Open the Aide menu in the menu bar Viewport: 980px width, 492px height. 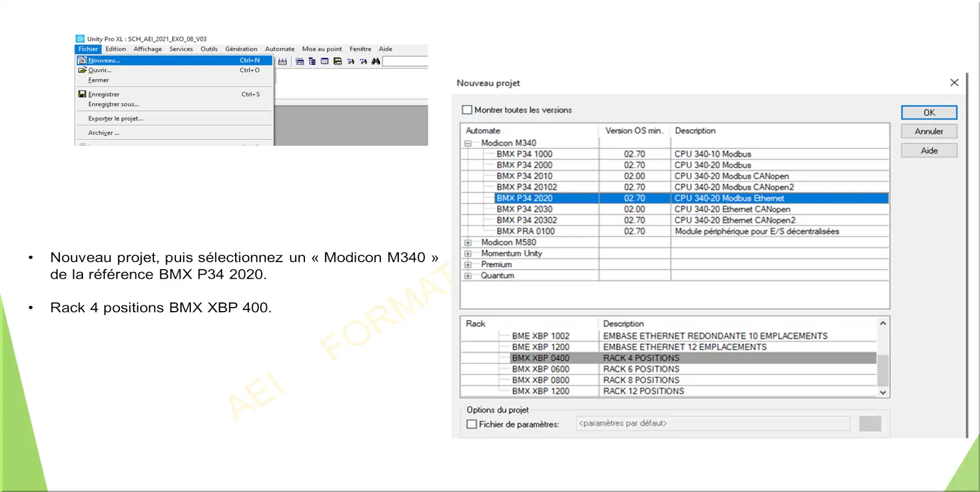[x=386, y=49]
